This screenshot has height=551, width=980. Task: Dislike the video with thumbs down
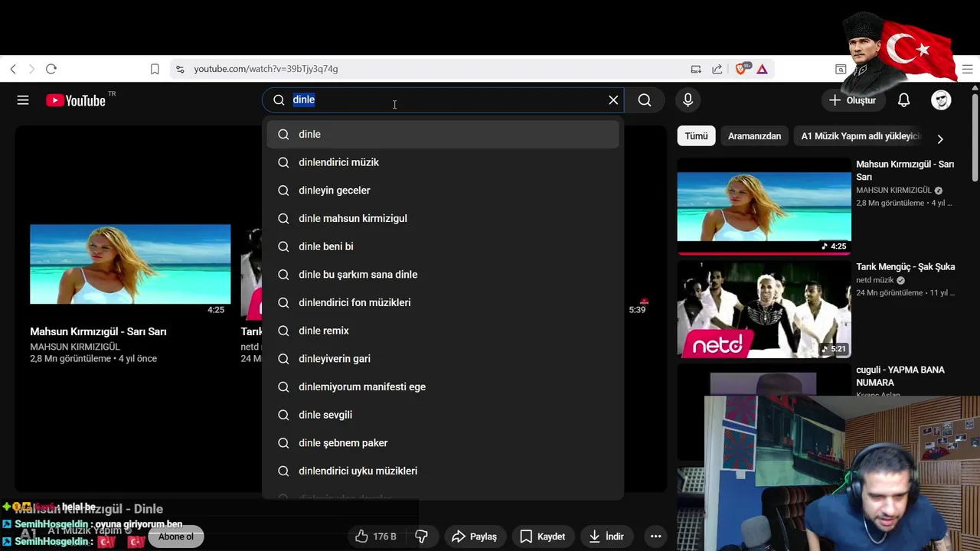tap(421, 536)
